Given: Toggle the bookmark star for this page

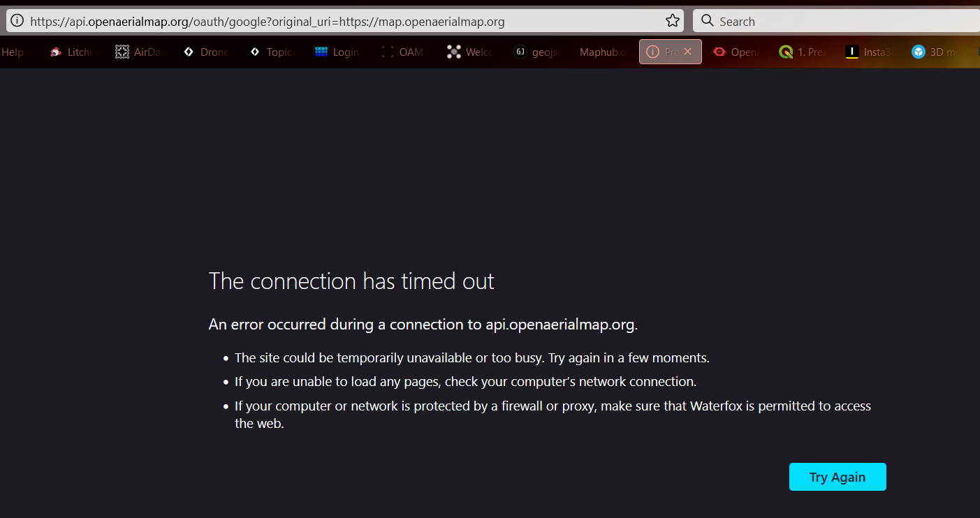Looking at the screenshot, I should coord(673,20).
